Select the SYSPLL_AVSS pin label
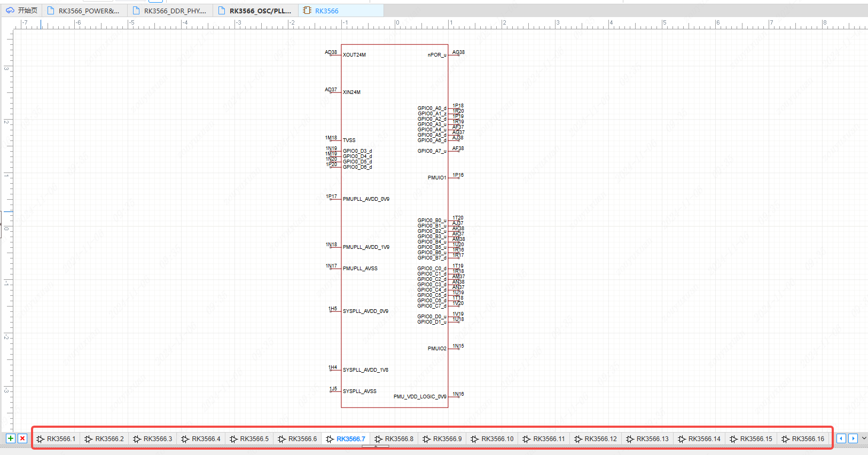The height and width of the screenshot is (455, 868). click(359, 391)
